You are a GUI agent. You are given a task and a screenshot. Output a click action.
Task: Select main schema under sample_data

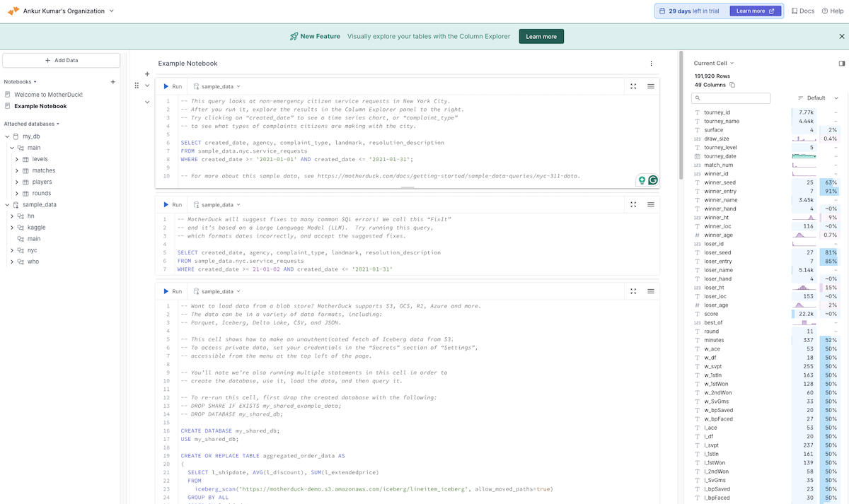click(x=34, y=239)
